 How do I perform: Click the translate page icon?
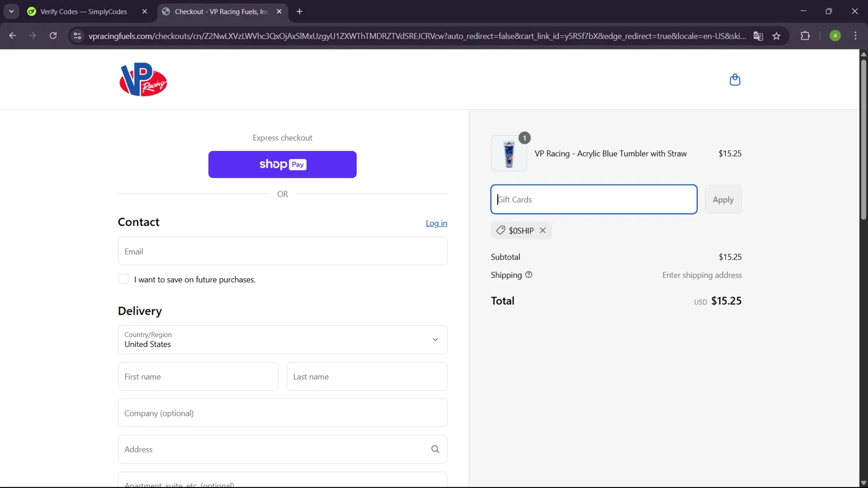[x=758, y=36]
